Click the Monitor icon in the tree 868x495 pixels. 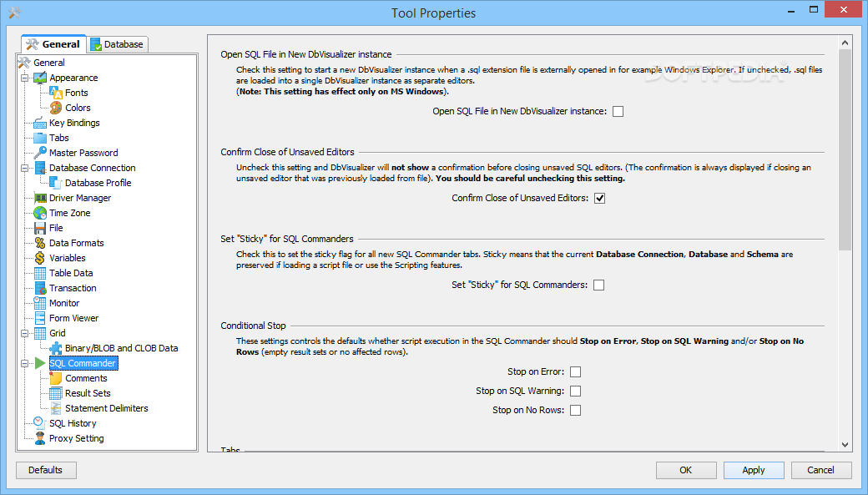click(x=40, y=302)
